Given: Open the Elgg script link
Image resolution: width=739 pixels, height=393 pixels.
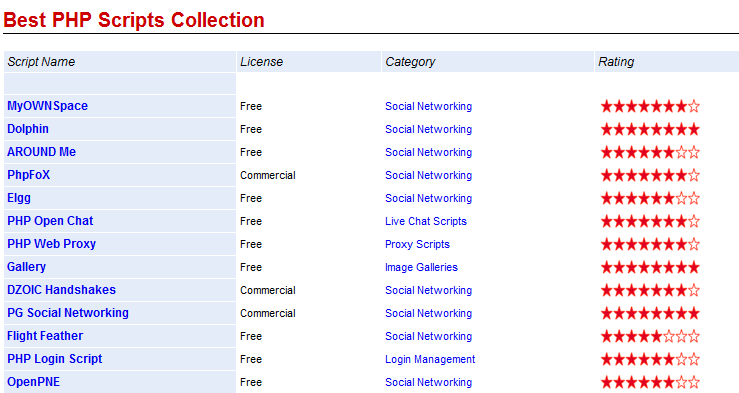Looking at the screenshot, I should (19, 198).
